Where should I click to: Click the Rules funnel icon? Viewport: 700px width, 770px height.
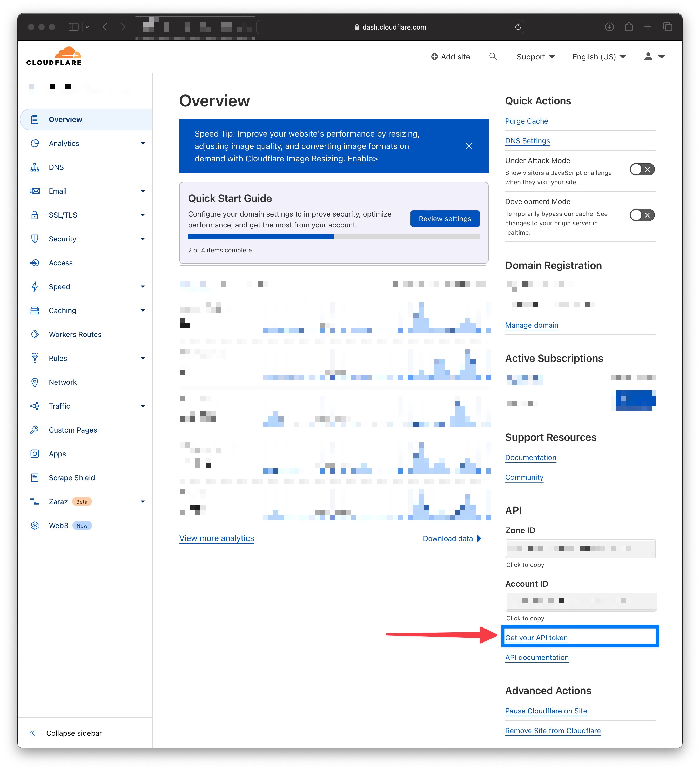coord(35,358)
